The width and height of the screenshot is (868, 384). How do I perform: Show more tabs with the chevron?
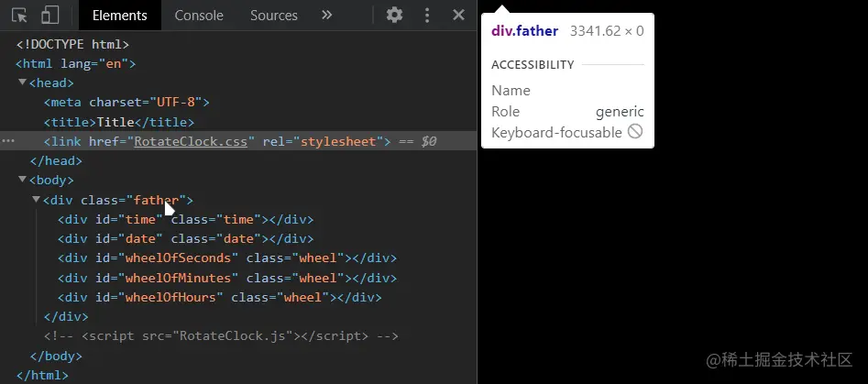[x=327, y=15]
